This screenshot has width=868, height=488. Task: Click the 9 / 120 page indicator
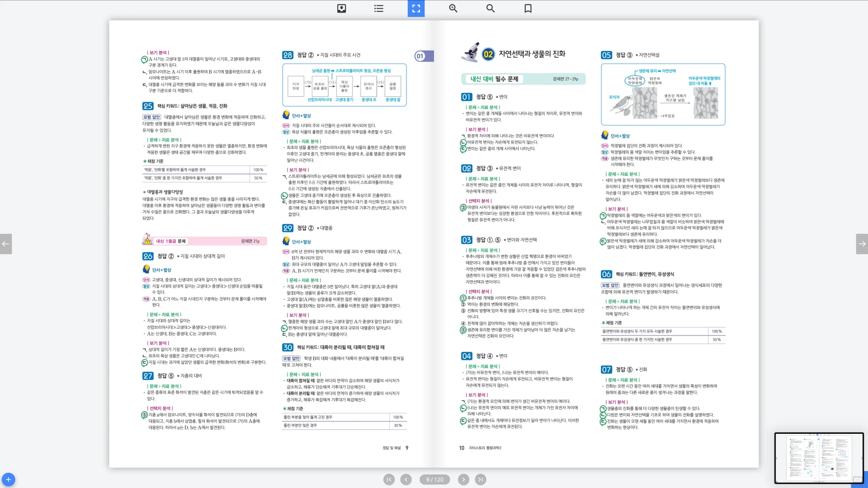[x=434, y=479]
